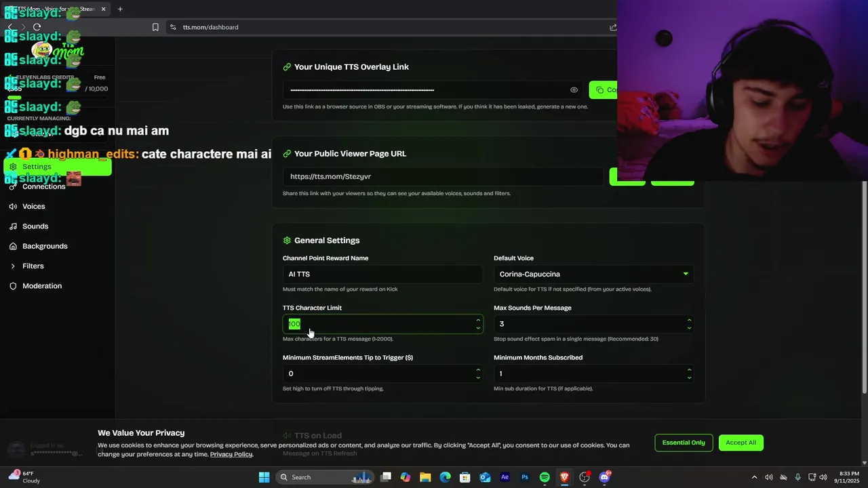Click the Accept All cookies button
The height and width of the screenshot is (488, 868).
click(x=741, y=443)
